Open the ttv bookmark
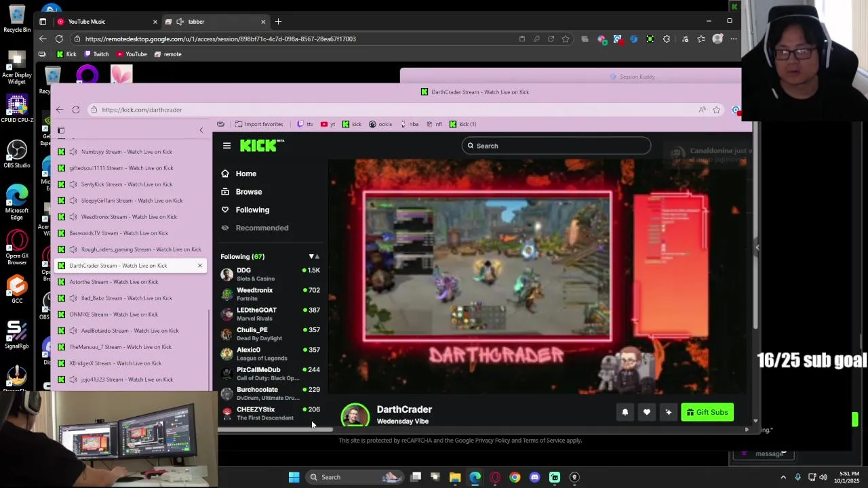The image size is (868, 488). (306, 124)
